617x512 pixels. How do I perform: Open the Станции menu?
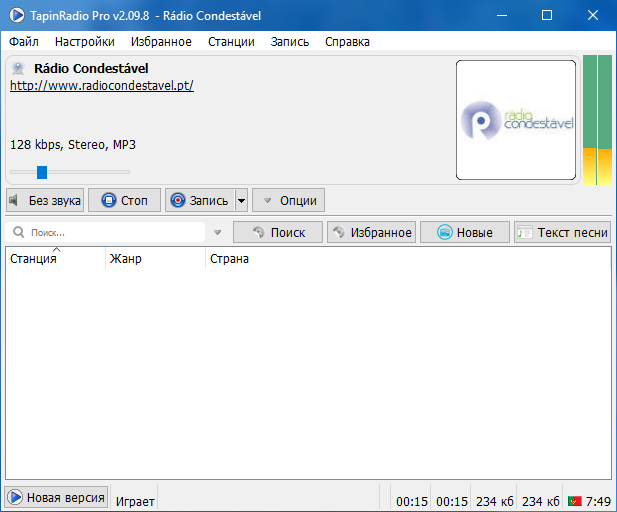[231, 42]
